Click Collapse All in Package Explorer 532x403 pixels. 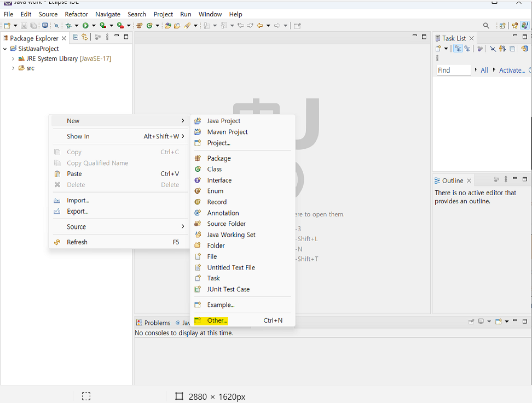coord(76,37)
